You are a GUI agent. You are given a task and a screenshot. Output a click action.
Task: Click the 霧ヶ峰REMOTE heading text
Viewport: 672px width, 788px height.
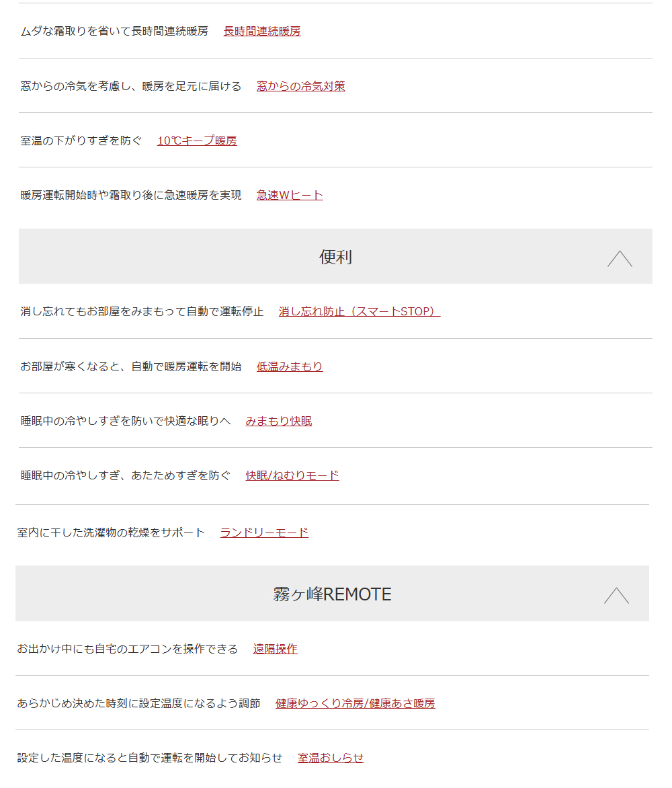pos(332,594)
